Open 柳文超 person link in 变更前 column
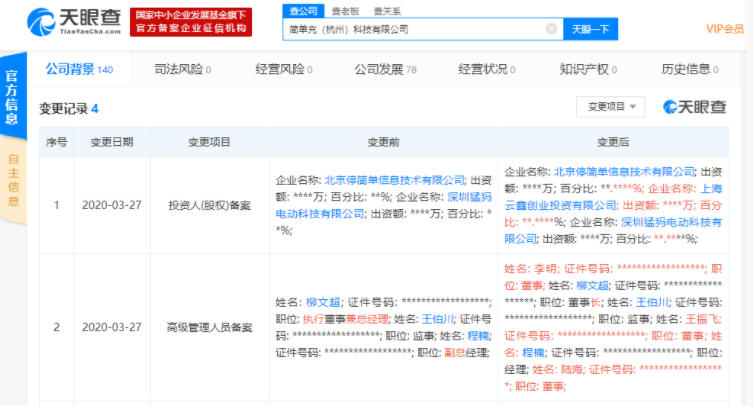The height and width of the screenshot is (407, 753). click(x=323, y=302)
